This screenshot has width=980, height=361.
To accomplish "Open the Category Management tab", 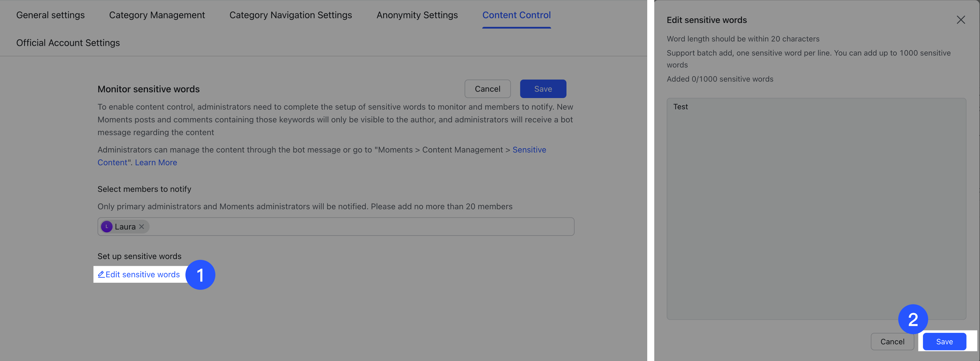I will click(157, 15).
